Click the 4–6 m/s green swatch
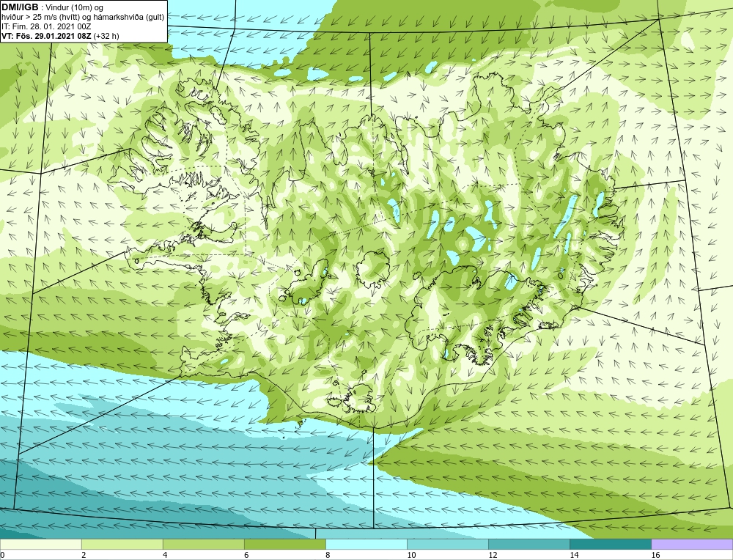The image size is (733, 560). (203, 544)
